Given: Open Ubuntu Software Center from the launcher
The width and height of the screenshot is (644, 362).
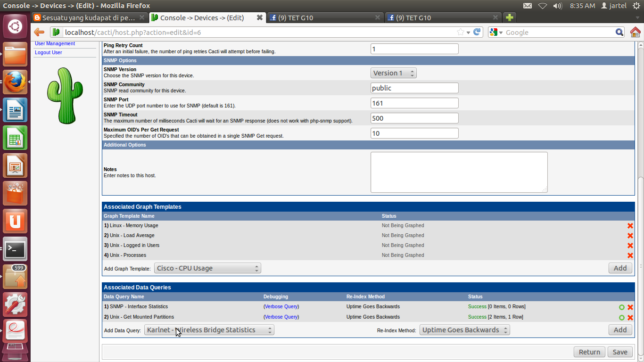Looking at the screenshot, I should click(x=15, y=194).
